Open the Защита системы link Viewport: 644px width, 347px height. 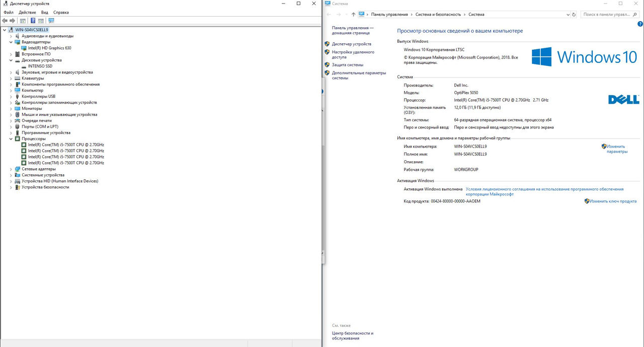click(347, 65)
